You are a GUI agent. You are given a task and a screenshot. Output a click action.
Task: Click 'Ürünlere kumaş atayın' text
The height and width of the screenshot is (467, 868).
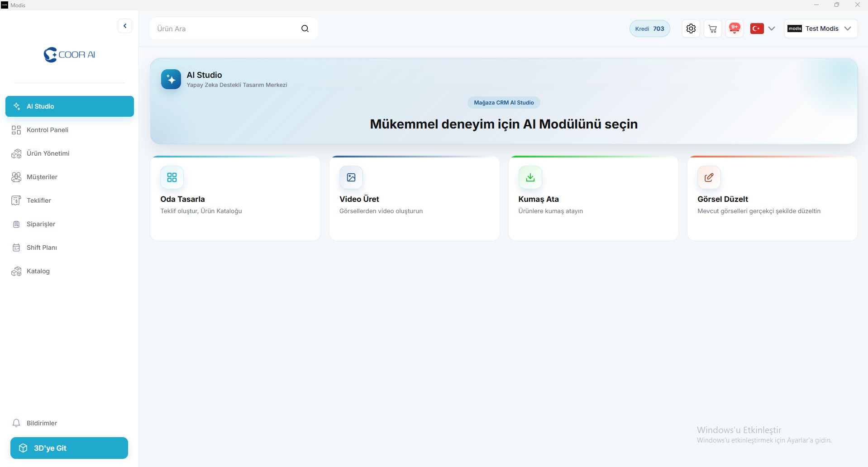pos(551,211)
